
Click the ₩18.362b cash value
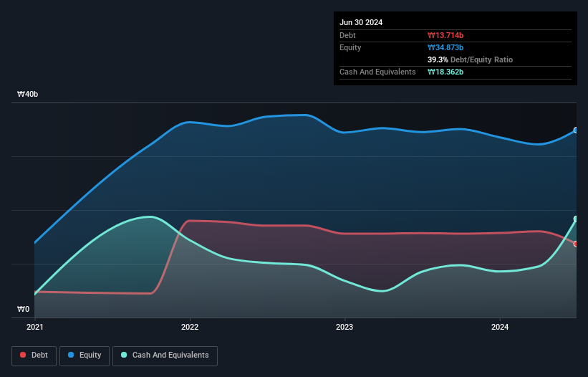click(445, 72)
